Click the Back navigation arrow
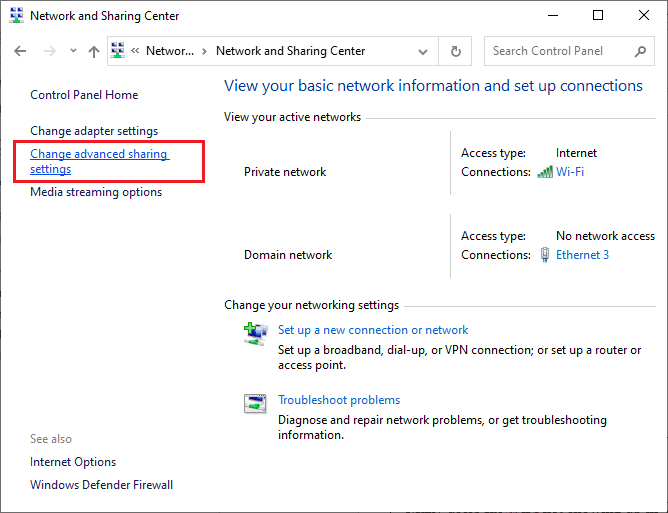The width and height of the screenshot is (668, 513). (20, 51)
